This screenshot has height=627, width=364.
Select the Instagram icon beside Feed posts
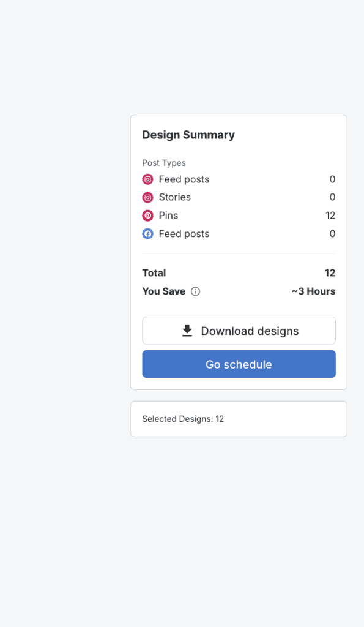pyautogui.click(x=147, y=179)
